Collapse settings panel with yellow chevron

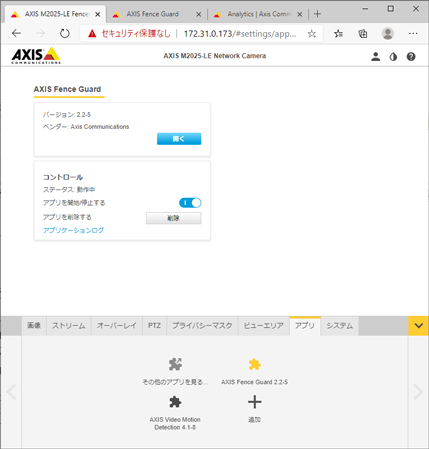click(419, 326)
